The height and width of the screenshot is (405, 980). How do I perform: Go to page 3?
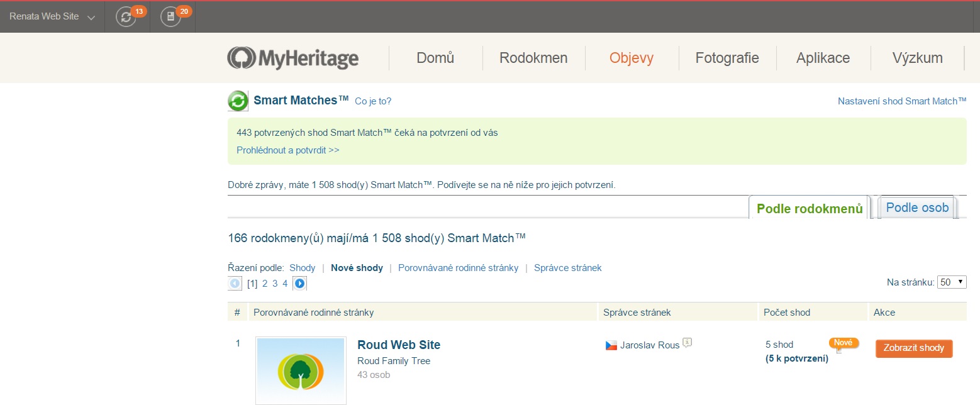(275, 284)
